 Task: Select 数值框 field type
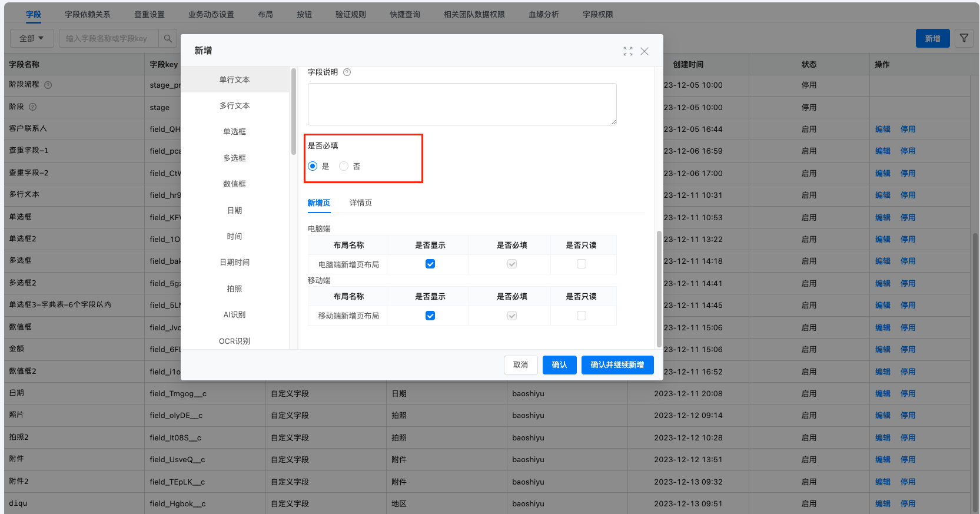coord(235,184)
